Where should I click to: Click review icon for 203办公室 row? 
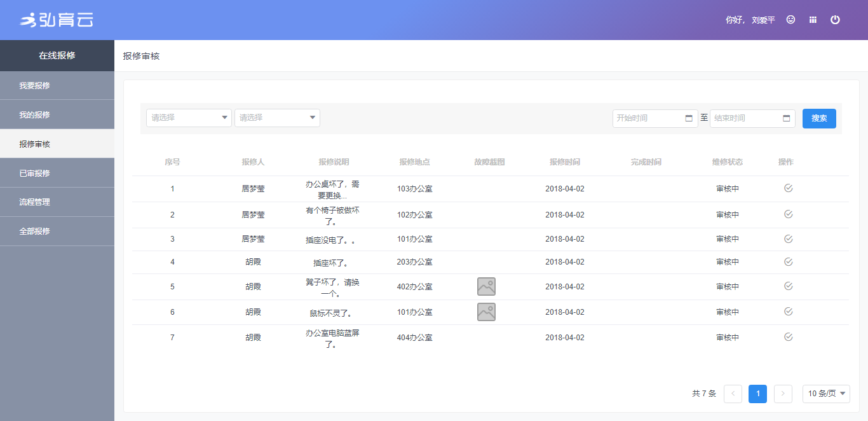[x=788, y=262]
